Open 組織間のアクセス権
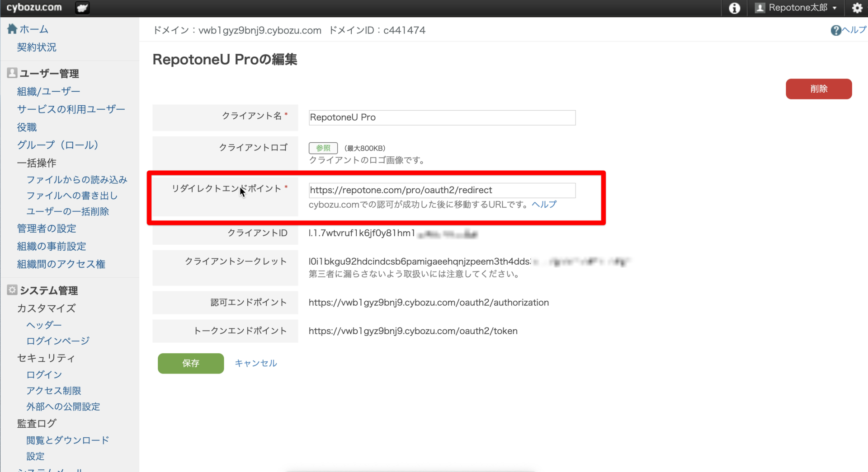The height and width of the screenshot is (472, 868). coord(61,264)
